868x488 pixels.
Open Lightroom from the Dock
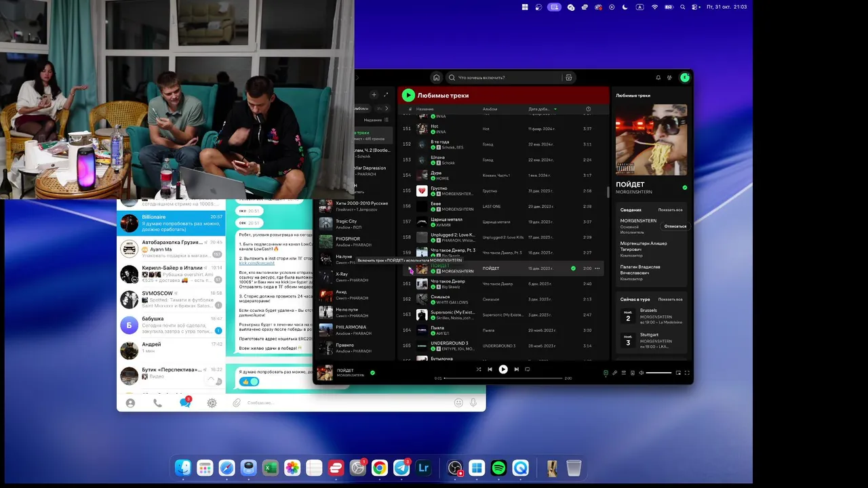pyautogui.click(x=424, y=468)
